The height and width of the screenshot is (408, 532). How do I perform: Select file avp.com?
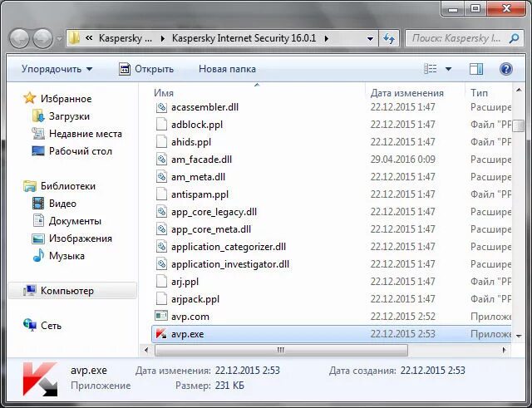[190, 317]
